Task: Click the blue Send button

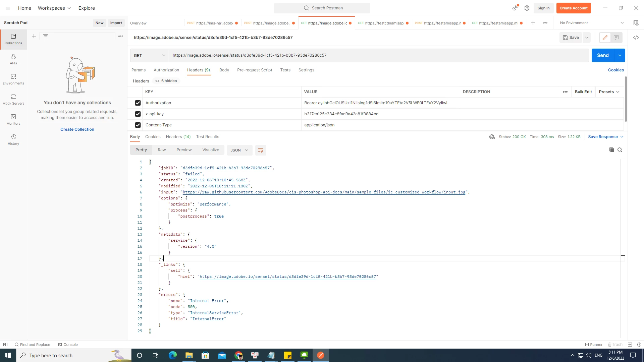Action: tap(602, 55)
